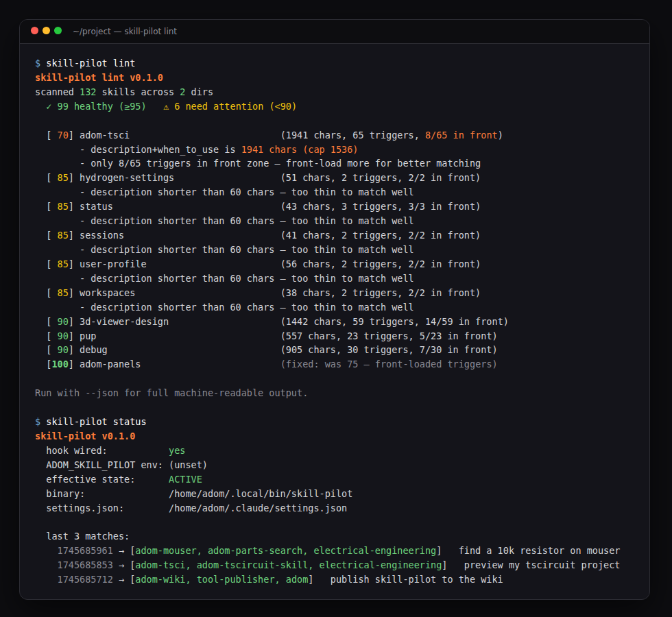Click the 'scanned 132 skills across 2 dirs' line
The image size is (672, 617).
124,92
